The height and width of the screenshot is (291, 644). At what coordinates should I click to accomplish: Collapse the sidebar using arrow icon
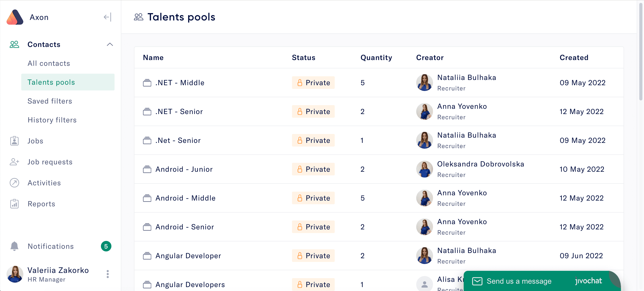point(107,17)
